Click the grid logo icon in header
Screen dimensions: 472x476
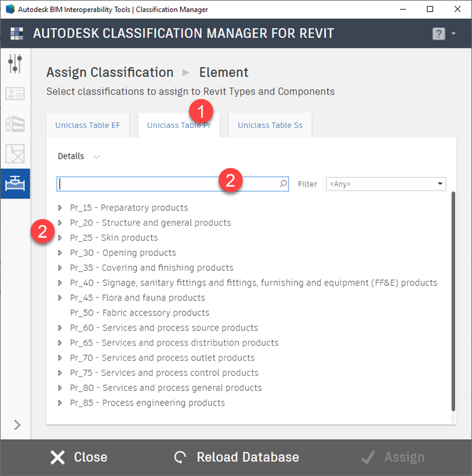pyautogui.click(x=17, y=33)
